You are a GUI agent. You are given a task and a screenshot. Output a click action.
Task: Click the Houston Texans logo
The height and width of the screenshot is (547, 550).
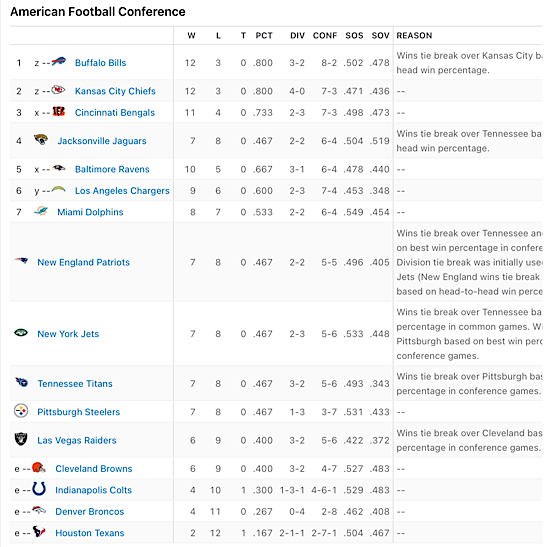click(x=39, y=531)
